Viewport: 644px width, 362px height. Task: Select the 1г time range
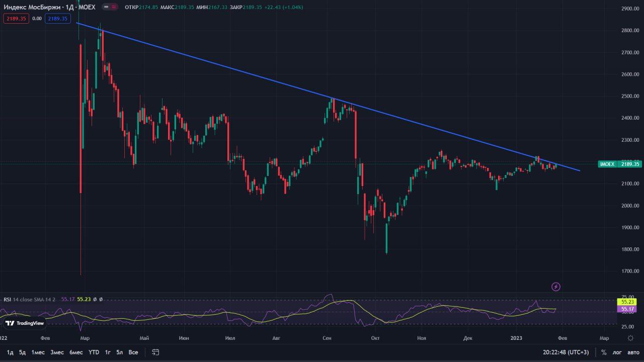(x=108, y=352)
